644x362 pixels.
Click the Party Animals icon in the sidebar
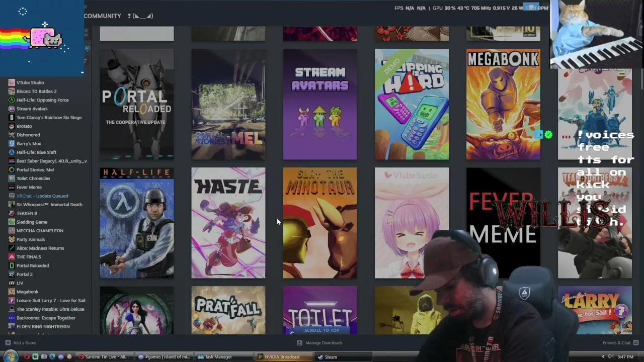point(12,239)
